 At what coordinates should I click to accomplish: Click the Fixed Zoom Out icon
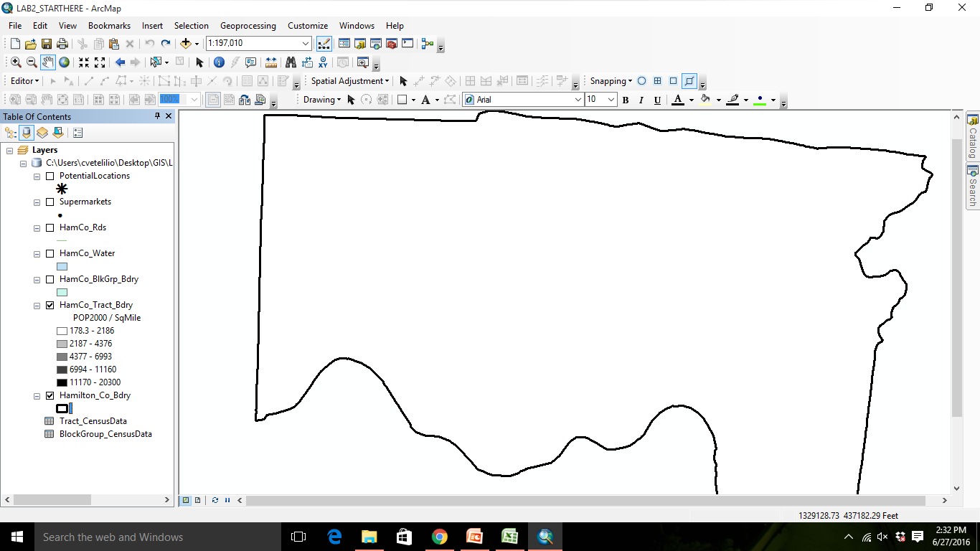[100, 62]
